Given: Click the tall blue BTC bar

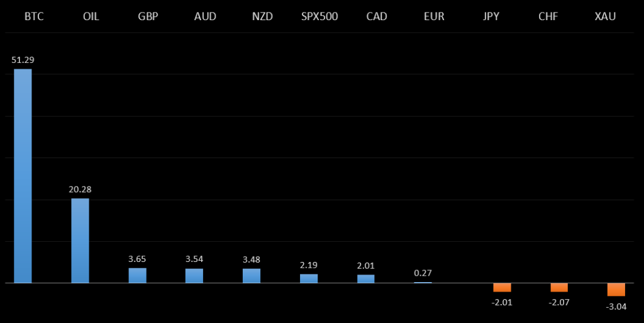Looking at the screenshot, I should tap(23, 176).
